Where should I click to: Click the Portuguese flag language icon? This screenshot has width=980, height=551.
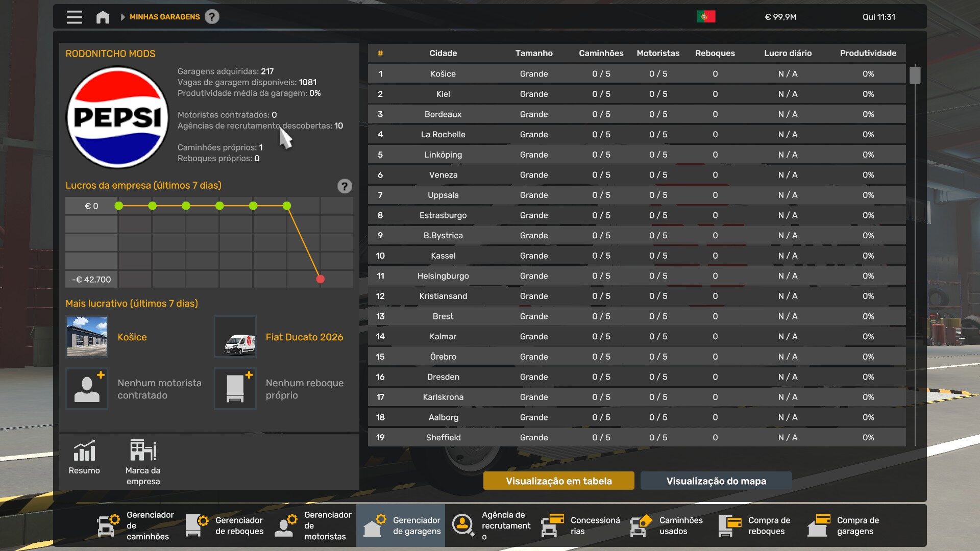click(x=706, y=17)
